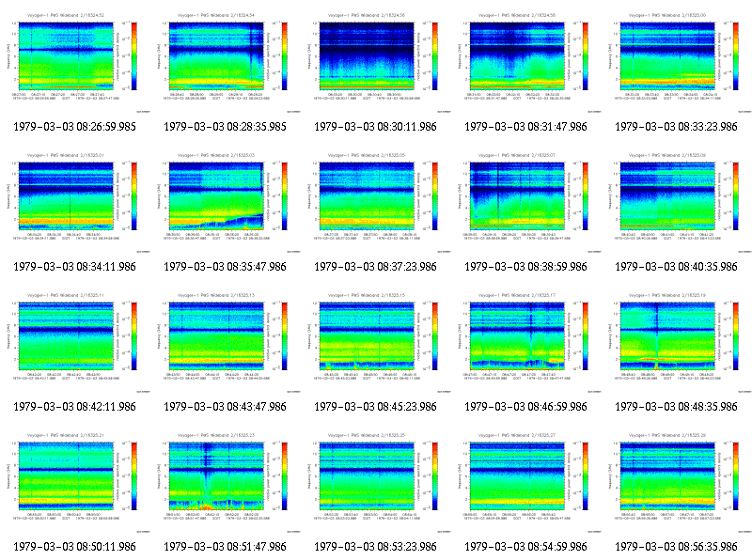Click the caption 1979-03-03 08:45:23.986
The image size is (752, 560).
pos(375,407)
